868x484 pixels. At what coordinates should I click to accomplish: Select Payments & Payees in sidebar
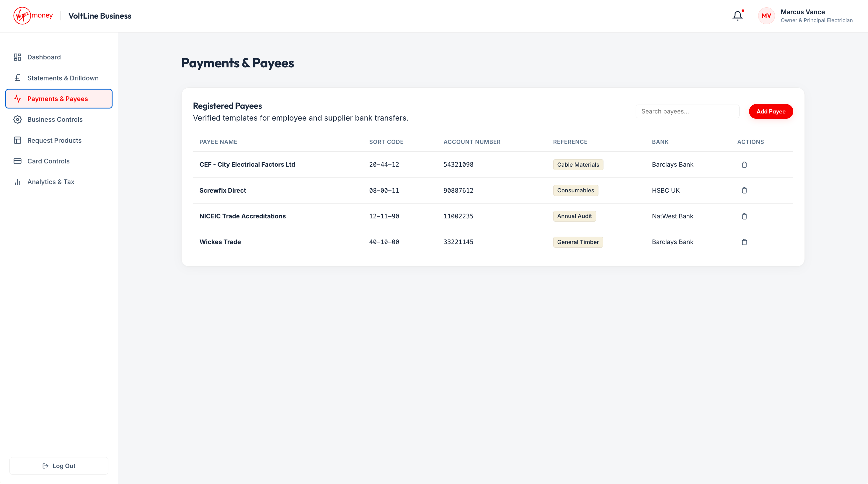pos(59,99)
